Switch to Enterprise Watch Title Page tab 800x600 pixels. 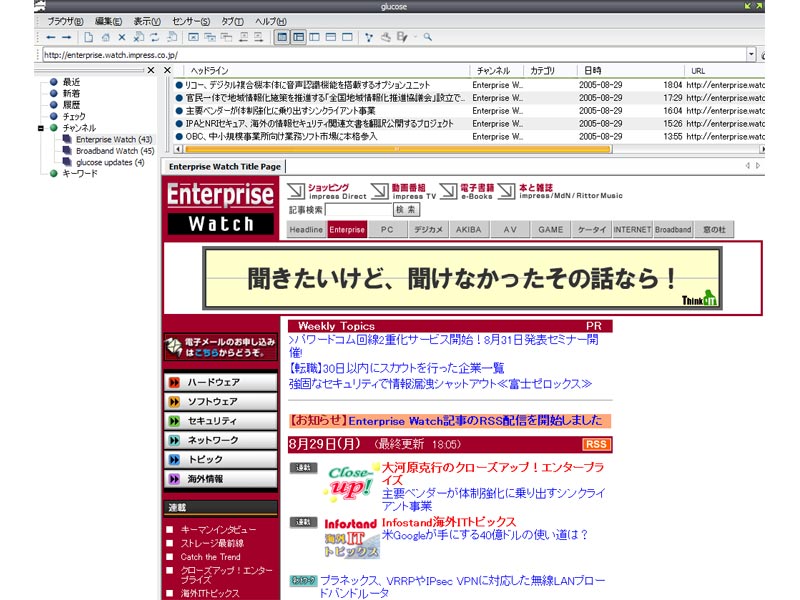[x=224, y=166]
